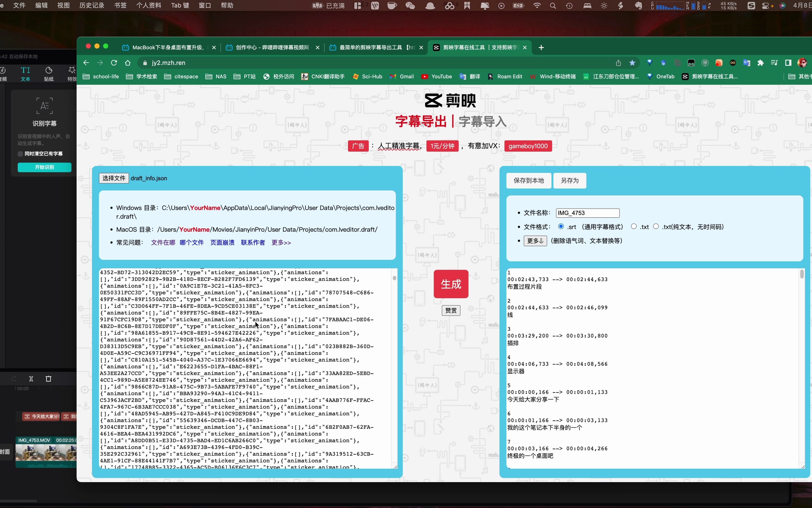Click 开始识别 button in Jianying window
The image size is (812, 508).
(44, 167)
